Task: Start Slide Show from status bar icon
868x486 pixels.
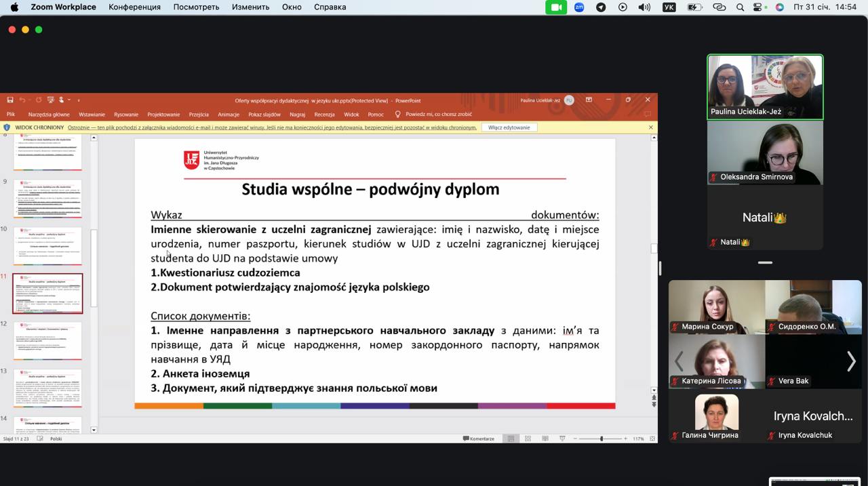Action: pyautogui.click(x=562, y=439)
